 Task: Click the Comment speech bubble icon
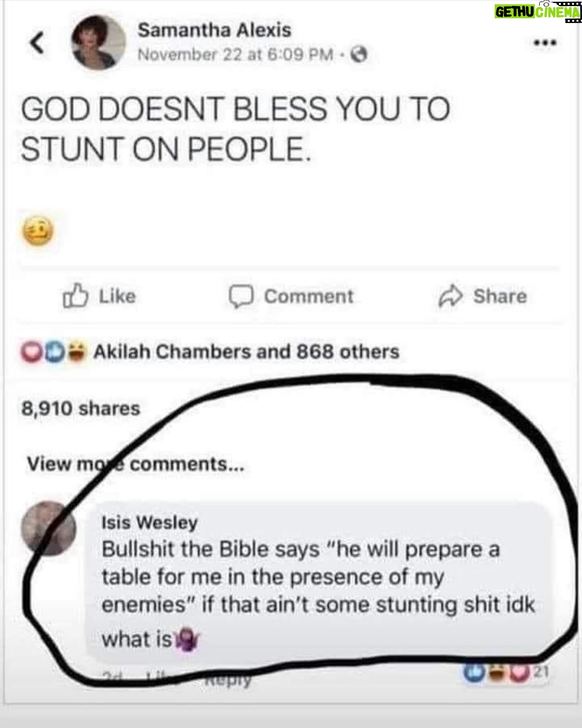pyautogui.click(x=241, y=296)
